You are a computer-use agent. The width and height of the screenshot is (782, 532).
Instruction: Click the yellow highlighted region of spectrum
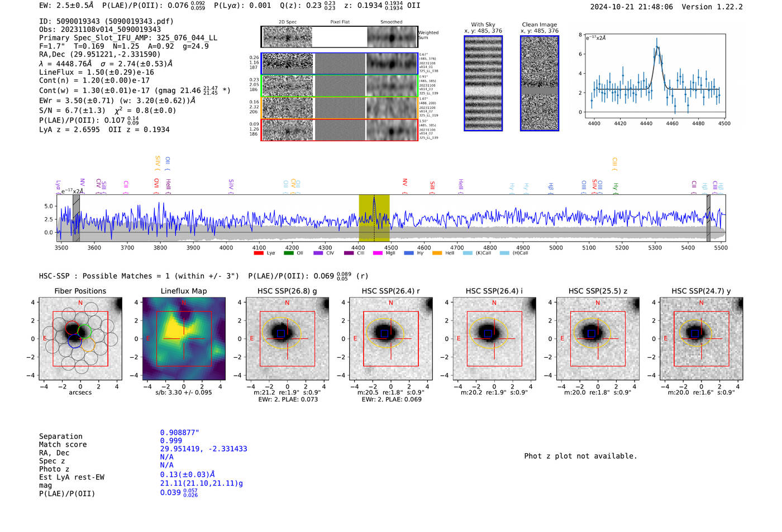pyautogui.click(x=374, y=218)
